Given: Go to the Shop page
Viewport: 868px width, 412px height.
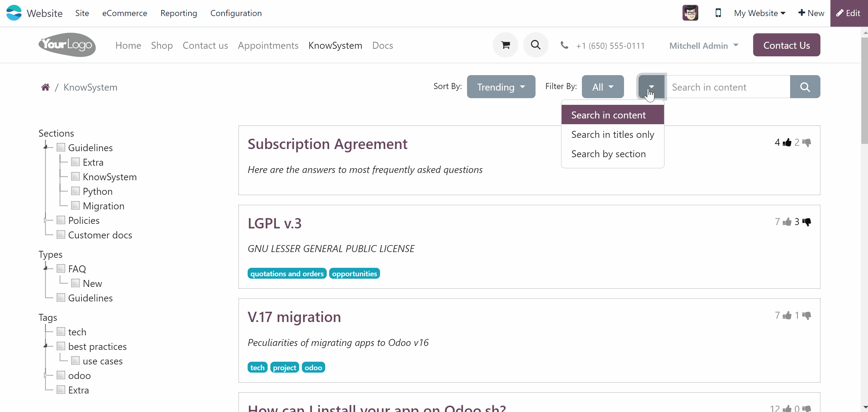Looking at the screenshot, I should tap(162, 45).
